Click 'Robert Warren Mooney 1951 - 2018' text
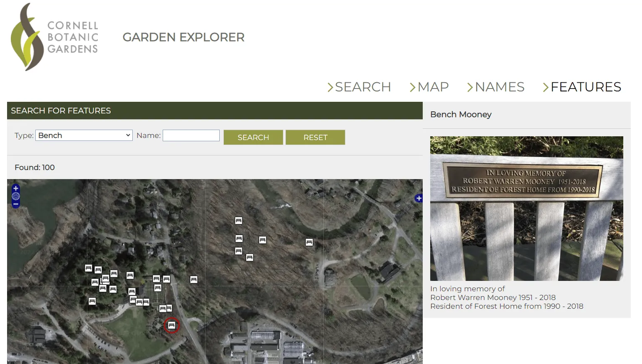642x364 pixels. [x=493, y=298]
